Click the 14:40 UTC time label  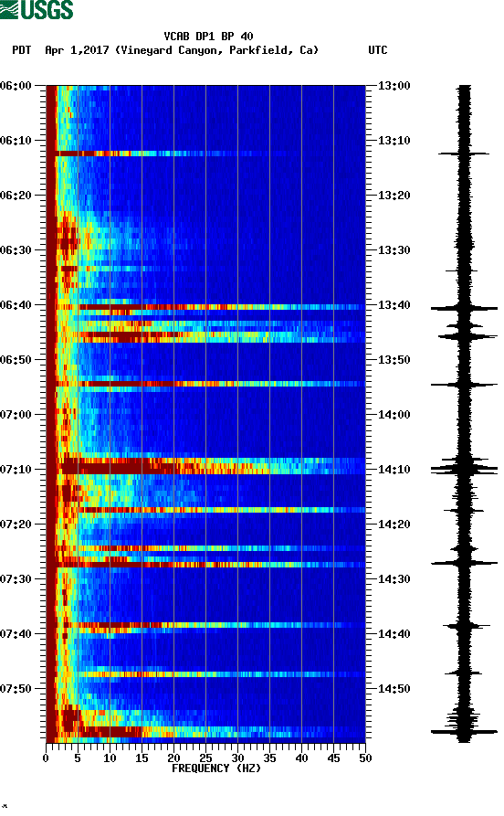click(x=394, y=634)
